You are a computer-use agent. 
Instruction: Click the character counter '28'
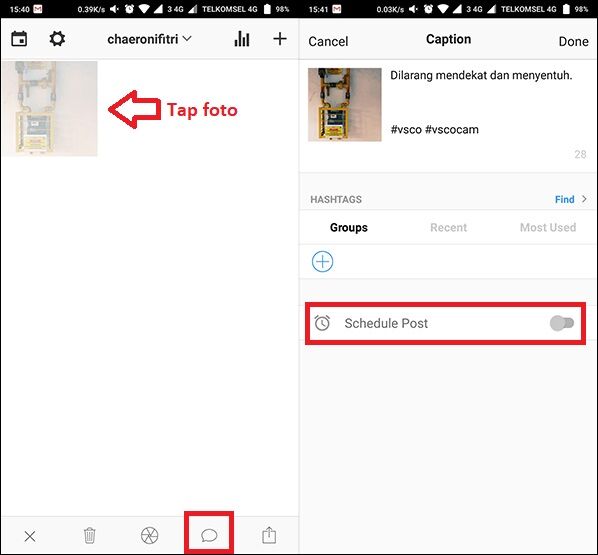[580, 154]
